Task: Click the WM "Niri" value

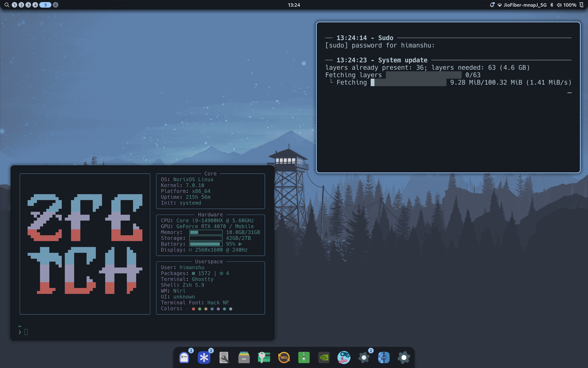Action: (179, 291)
